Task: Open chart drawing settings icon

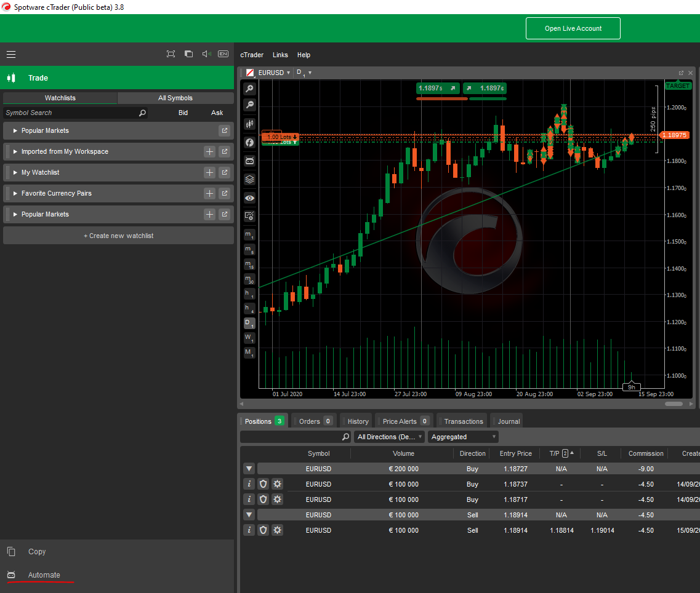Action: click(249, 217)
